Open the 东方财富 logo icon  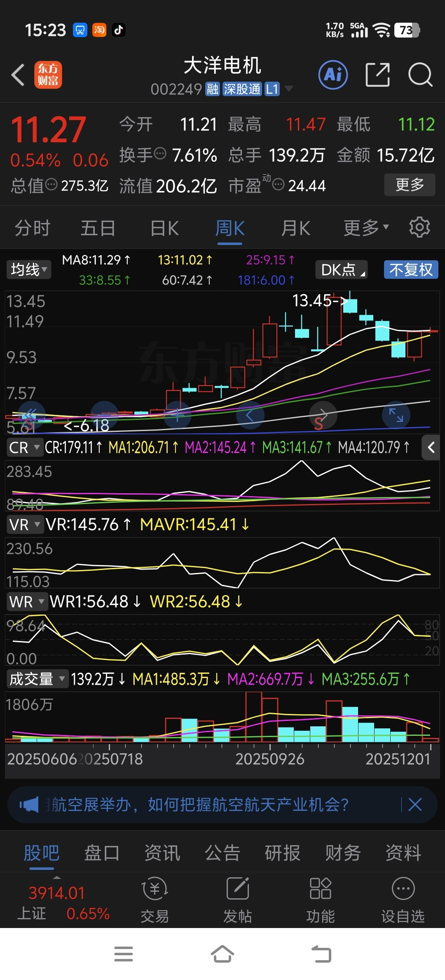[x=48, y=75]
